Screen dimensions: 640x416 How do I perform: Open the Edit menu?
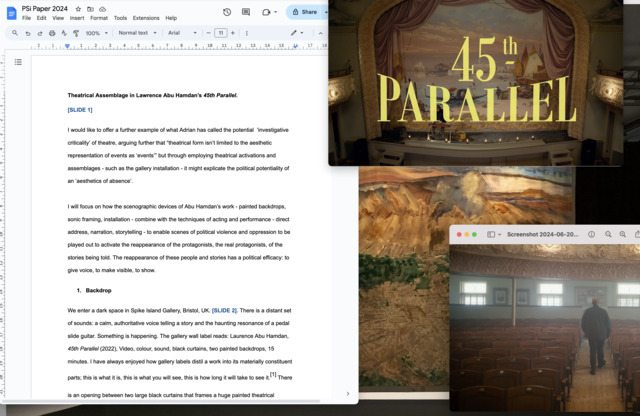[41, 18]
